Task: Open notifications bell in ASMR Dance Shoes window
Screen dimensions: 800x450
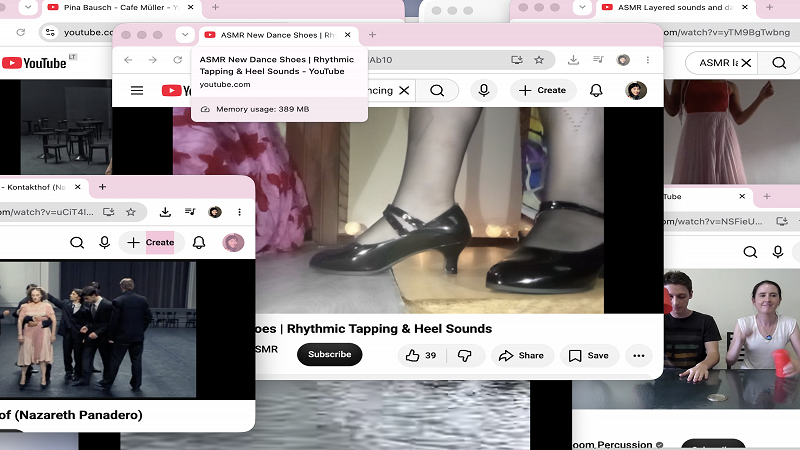Action: pyautogui.click(x=596, y=91)
